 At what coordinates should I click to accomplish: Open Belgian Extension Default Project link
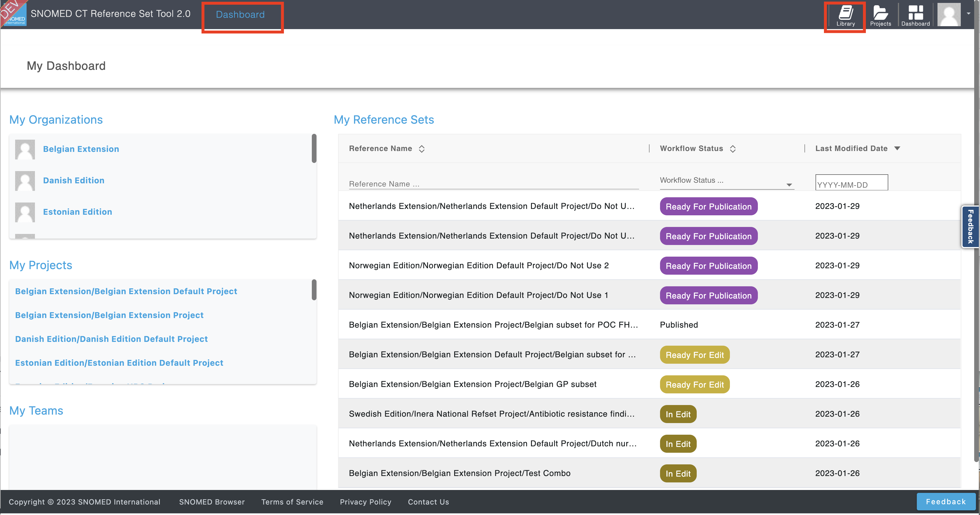(x=126, y=291)
